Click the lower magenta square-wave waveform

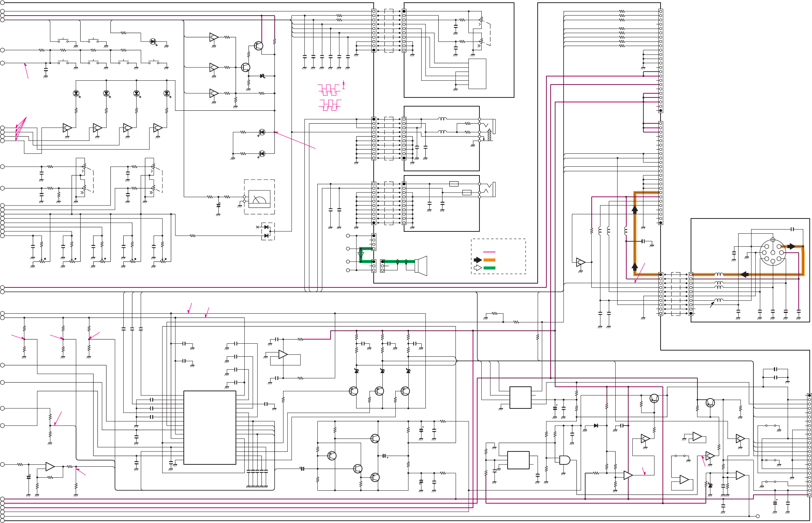(x=330, y=105)
